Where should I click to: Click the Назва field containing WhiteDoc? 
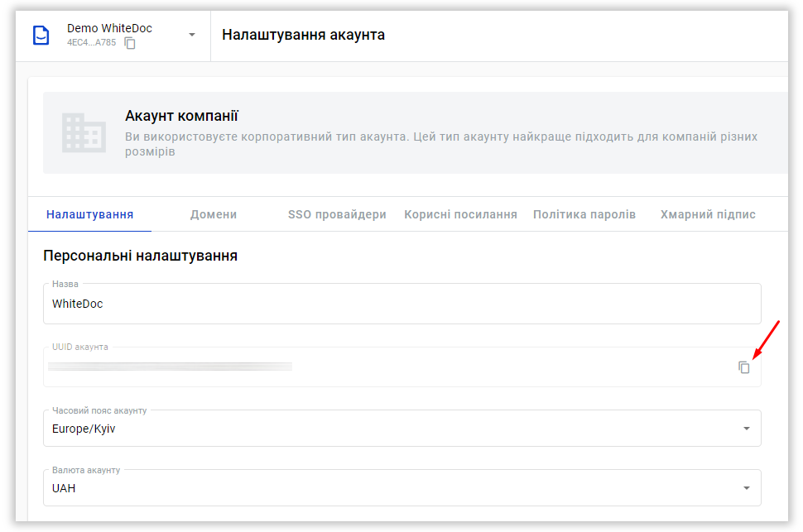401,304
